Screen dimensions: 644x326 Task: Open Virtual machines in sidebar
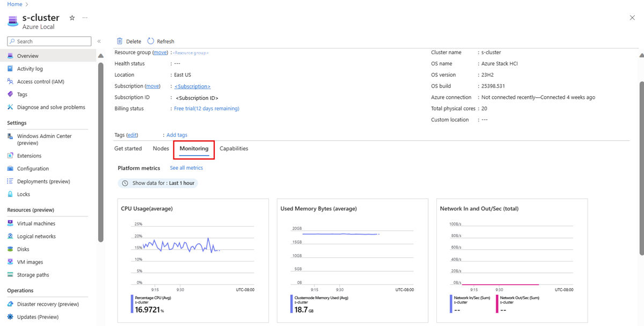(36, 223)
